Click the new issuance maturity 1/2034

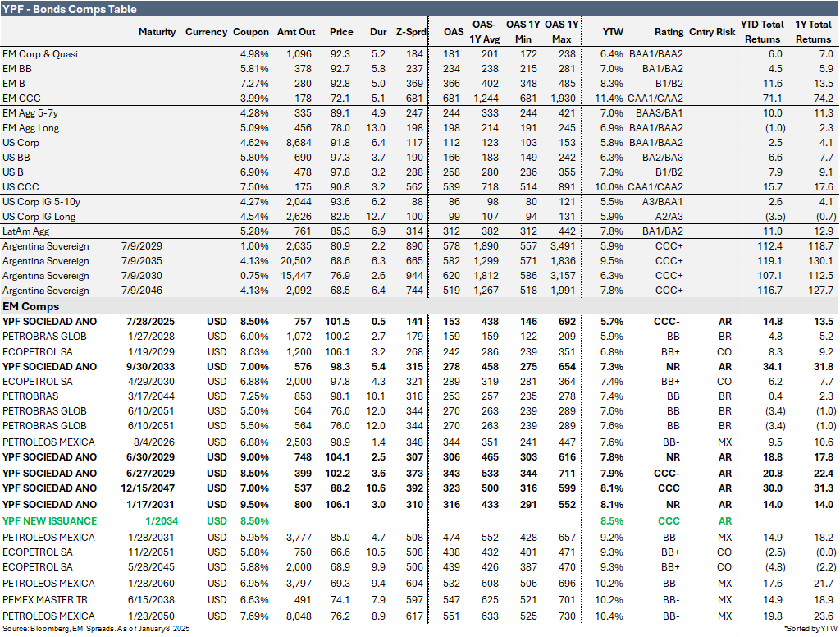pos(162,521)
